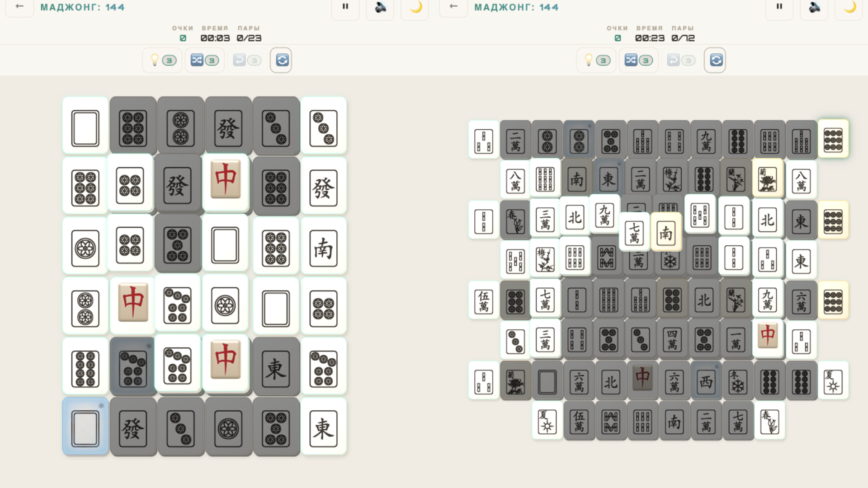Select the 南 tile in left game
Screen dimensions: 868x488
323,248
